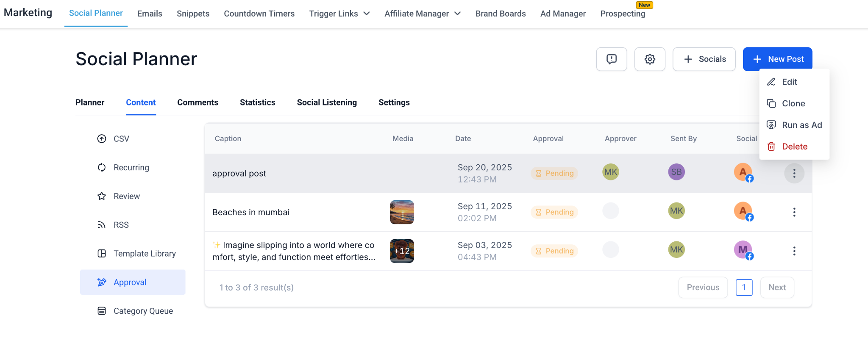Screen dimensions: 868x343
Task: Open three-dot menu for Beaches in mumbai
Action: pyautogui.click(x=794, y=212)
